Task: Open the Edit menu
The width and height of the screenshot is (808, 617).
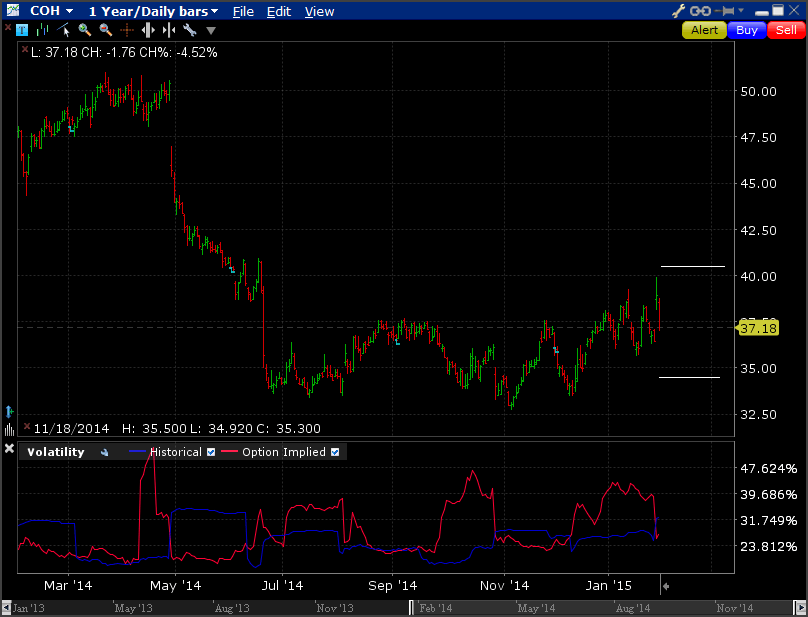Action: click(x=279, y=11)
